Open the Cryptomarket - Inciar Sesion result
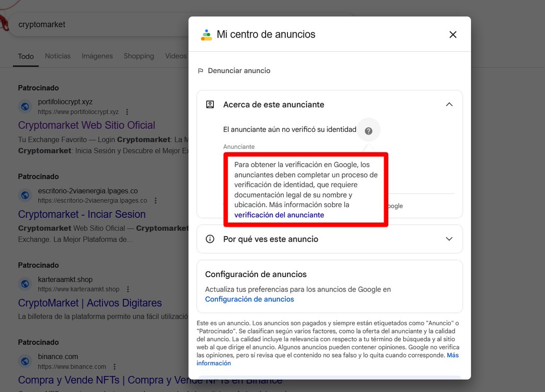 click(82, 214)
